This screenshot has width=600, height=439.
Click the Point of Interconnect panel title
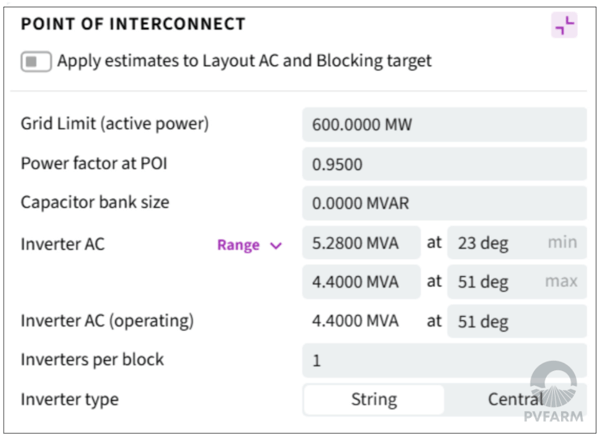point(133,24)
